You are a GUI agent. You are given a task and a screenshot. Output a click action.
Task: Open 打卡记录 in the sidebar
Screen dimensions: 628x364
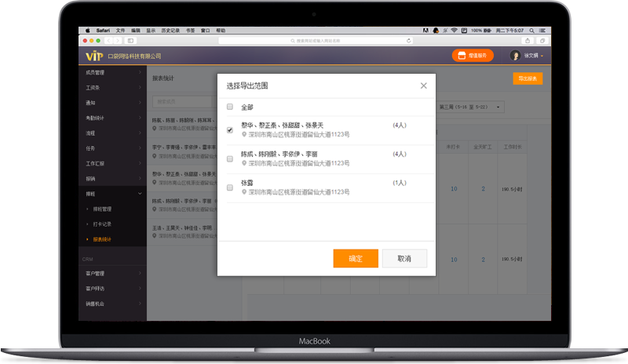[x=103, y=224]
